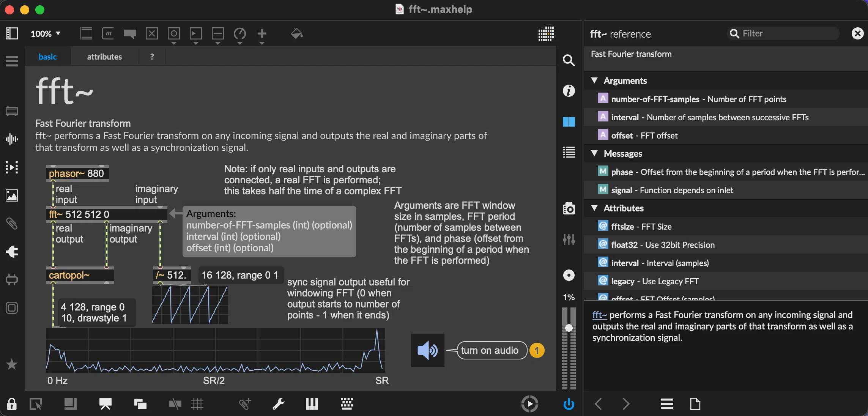868x416 pixels.
Task: Open the Max console list icon
Action: tap(569, 152)
